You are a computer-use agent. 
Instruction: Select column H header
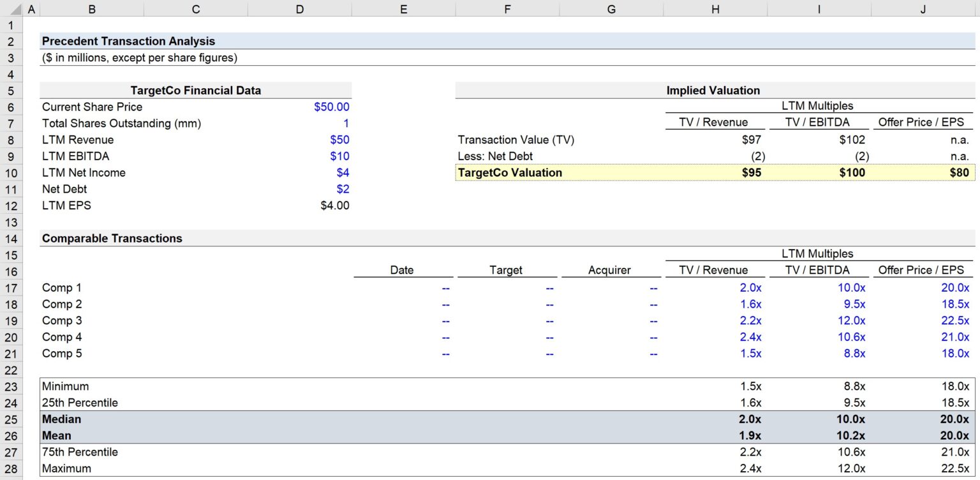point(715,9)
